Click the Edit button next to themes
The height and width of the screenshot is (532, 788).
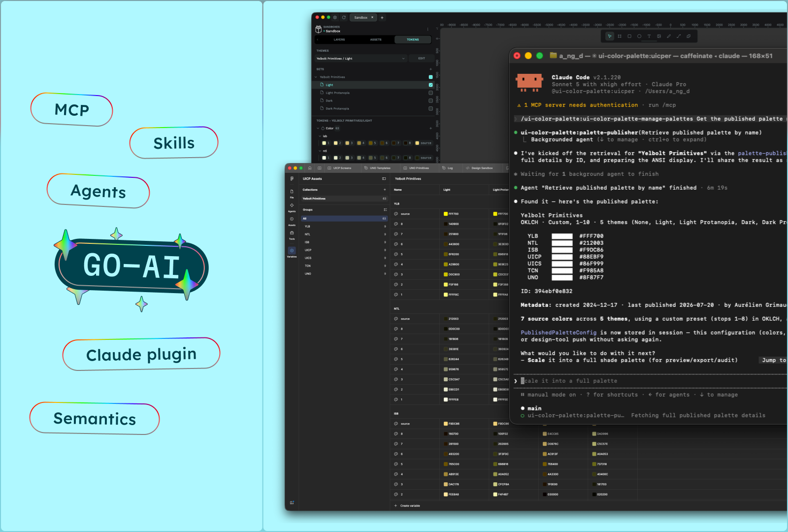[422, 58]
